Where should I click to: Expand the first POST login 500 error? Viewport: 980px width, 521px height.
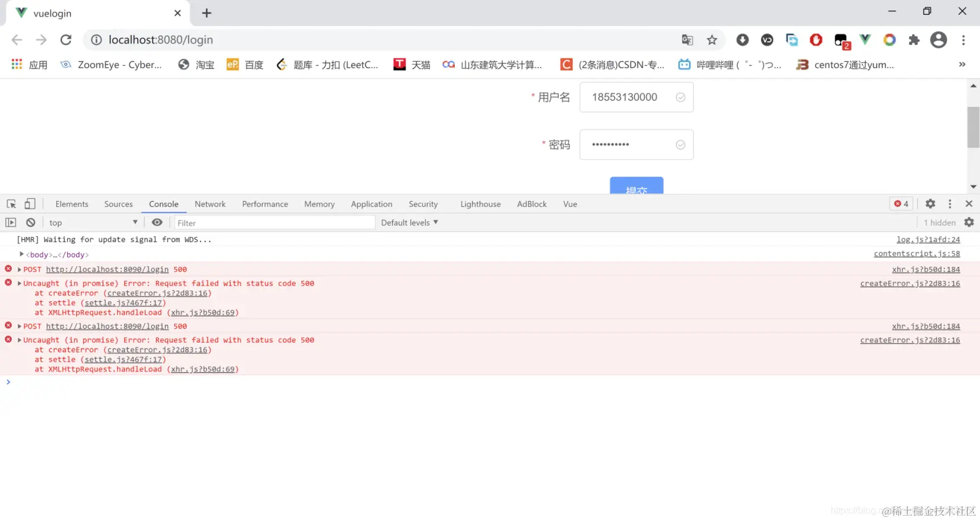(x=19, y=269)
